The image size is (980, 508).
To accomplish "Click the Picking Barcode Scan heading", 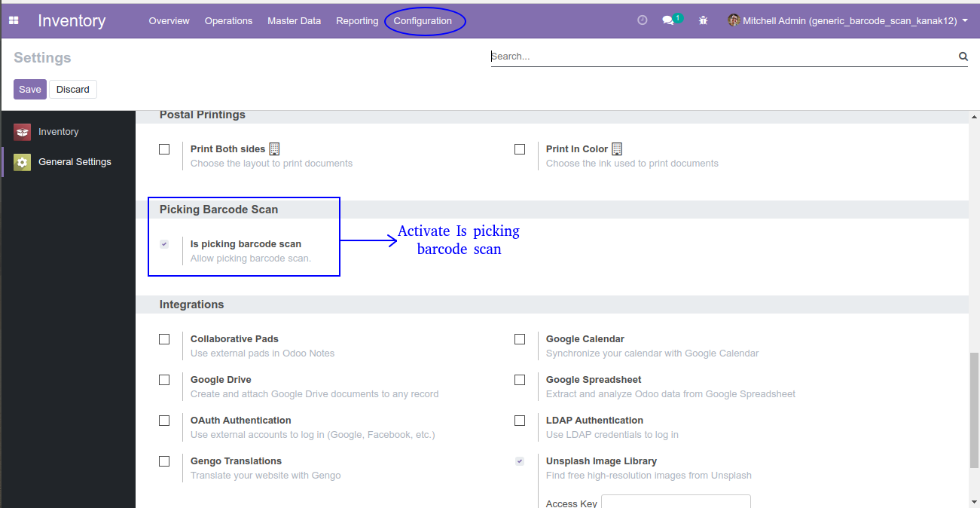I will click(x=218, y=210).
